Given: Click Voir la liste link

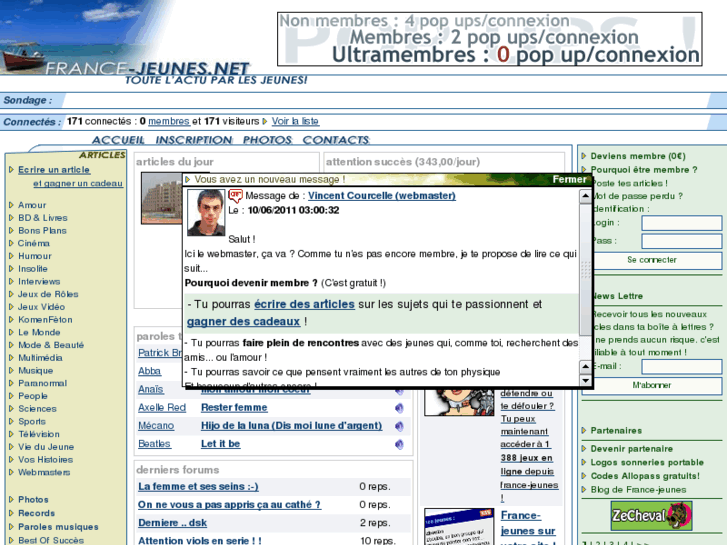Looking at the screenshot, I should (295, 122).
